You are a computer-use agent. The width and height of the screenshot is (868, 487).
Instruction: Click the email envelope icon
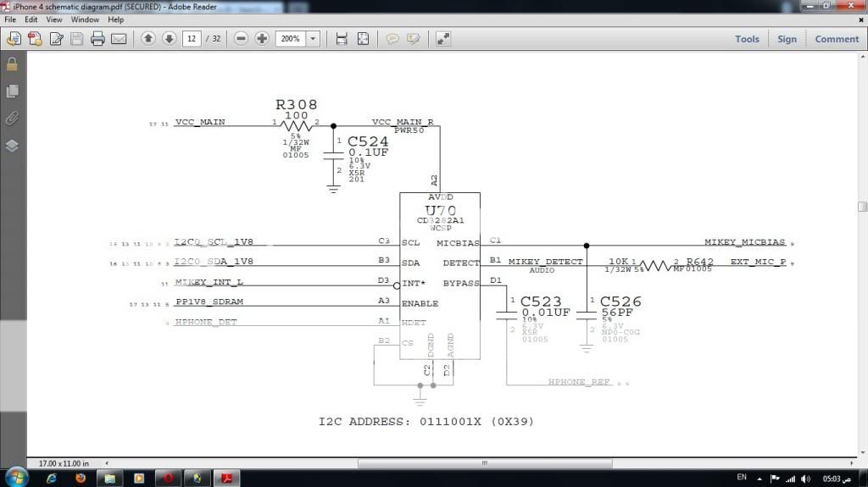[119, 39]
